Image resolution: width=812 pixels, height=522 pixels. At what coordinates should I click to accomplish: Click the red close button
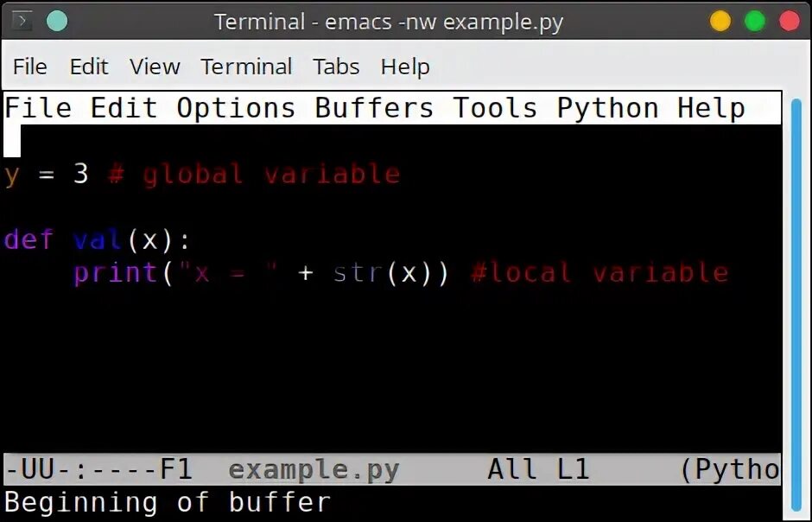tap(790, 22)
